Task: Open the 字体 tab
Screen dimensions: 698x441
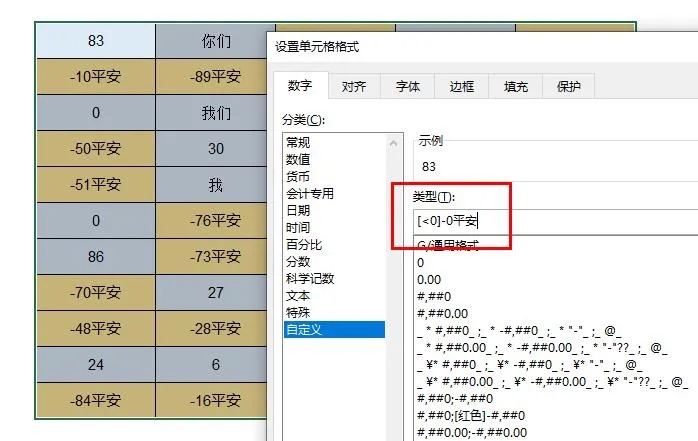Action: point(407,87)
